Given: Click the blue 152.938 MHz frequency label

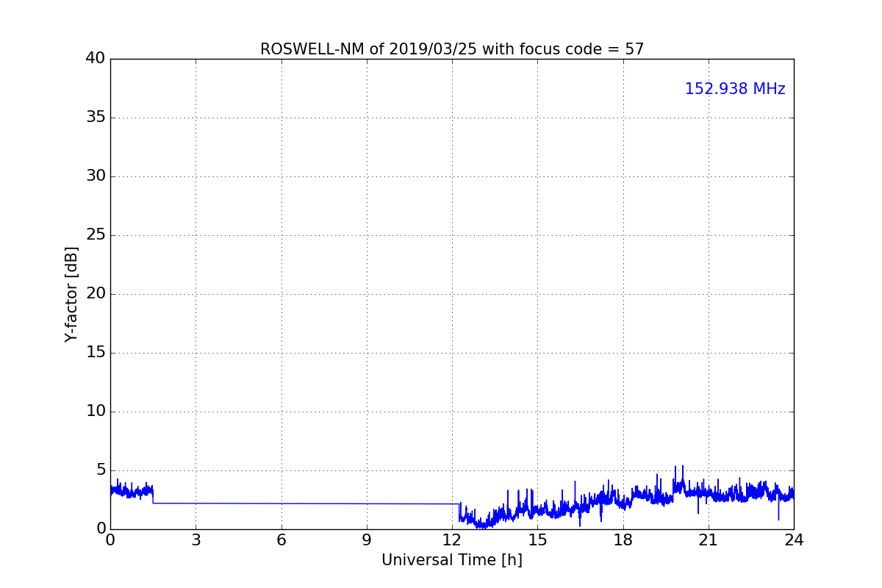Looking at the screenshot, I should 734,89.
